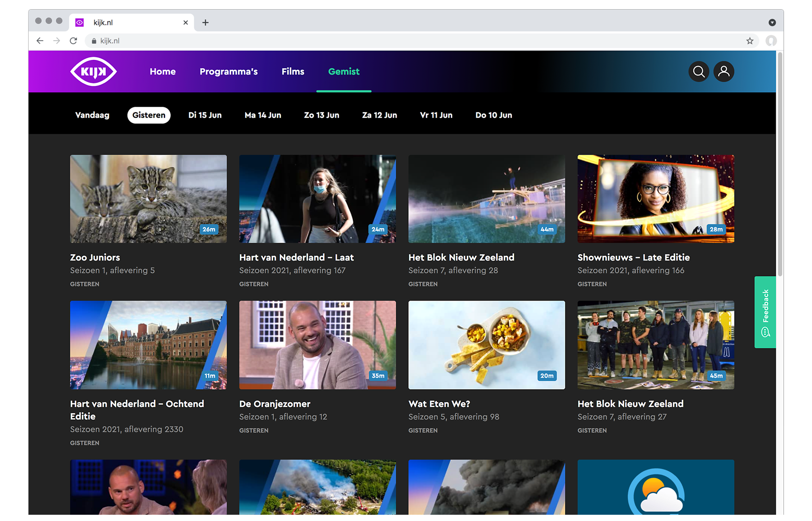Viewport: 812px width, 521px height.
Task: Open the user account icon
Action: point(724,71)
